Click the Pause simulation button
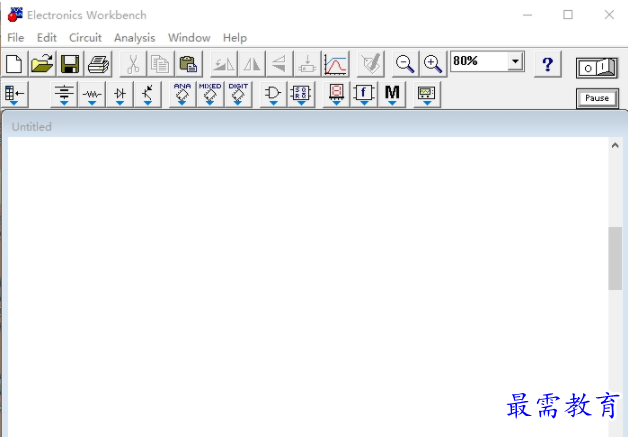The height and width of the screenshot is (437, 628). coord(597,98)
